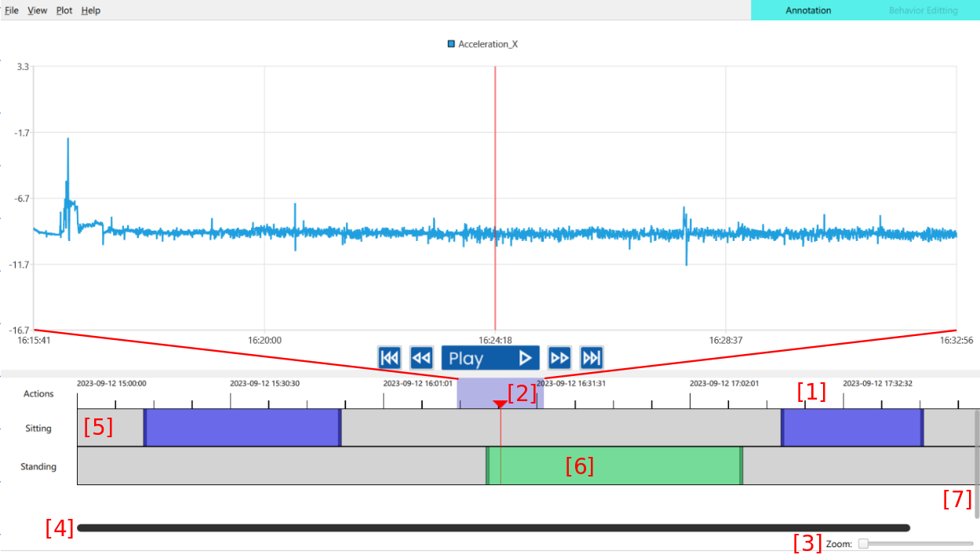Click the rewind double-arrow button
Viewport: 980px width, 555px height.
421,358
